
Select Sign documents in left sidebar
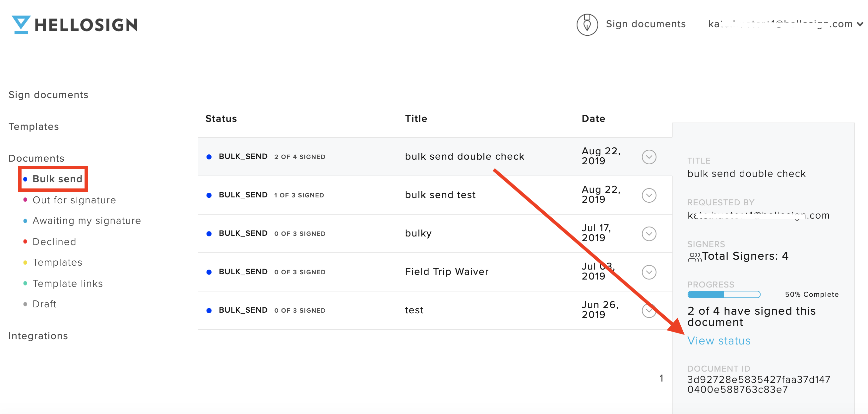click(x=48, y=95)
